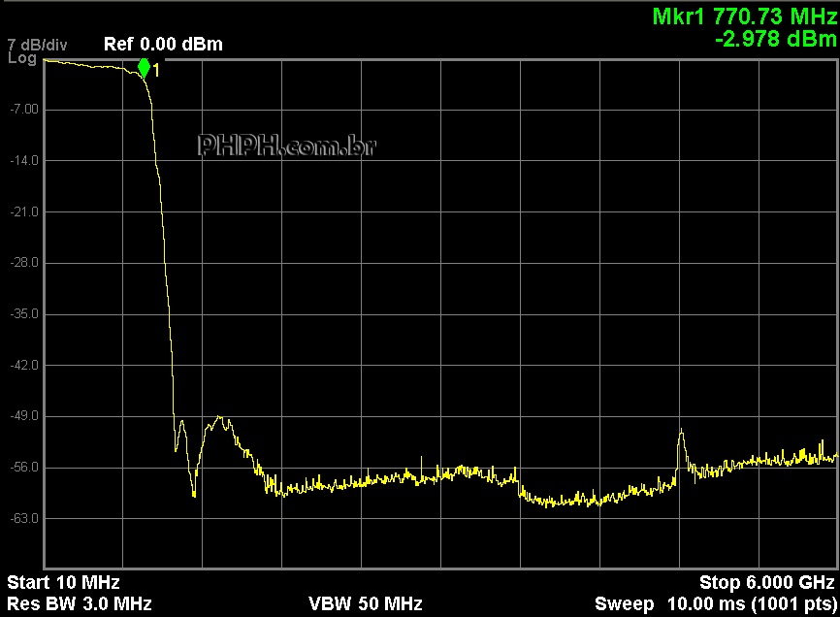Click the Stop 6.000 GHz frequency setting
Viewport: 840px width, 617px height.
pyautogui.click(x=766, y=582)
